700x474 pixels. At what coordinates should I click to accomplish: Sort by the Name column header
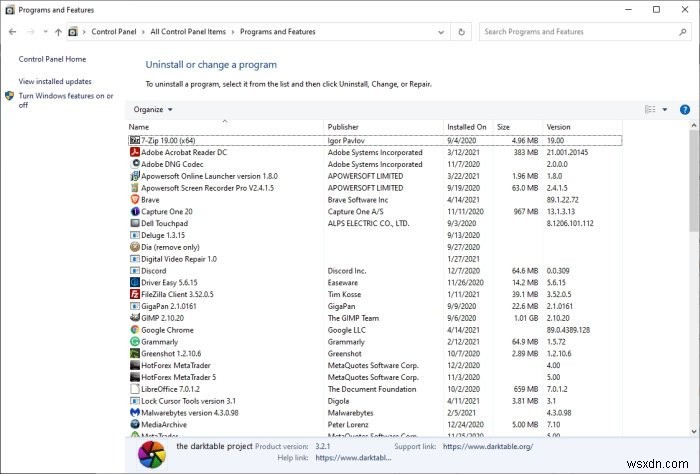pos(225,127)
